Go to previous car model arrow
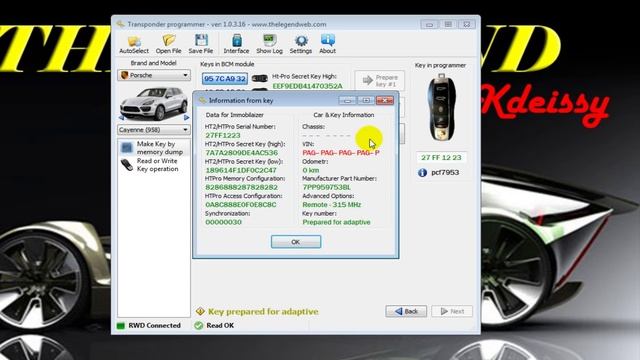The height and width of the screenshot is (360, 640). [x=121, y=118]
